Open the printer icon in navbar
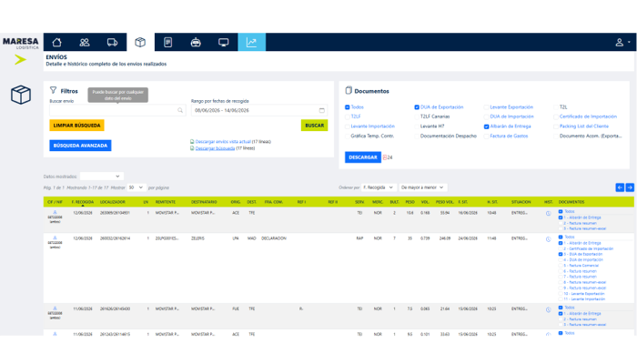 196,42
